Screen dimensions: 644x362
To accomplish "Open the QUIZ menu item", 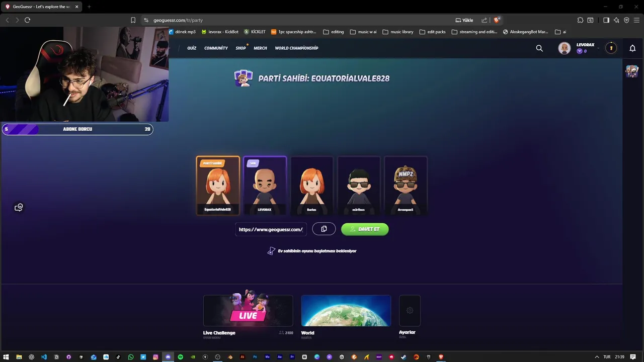I will [x=192, y=48].
